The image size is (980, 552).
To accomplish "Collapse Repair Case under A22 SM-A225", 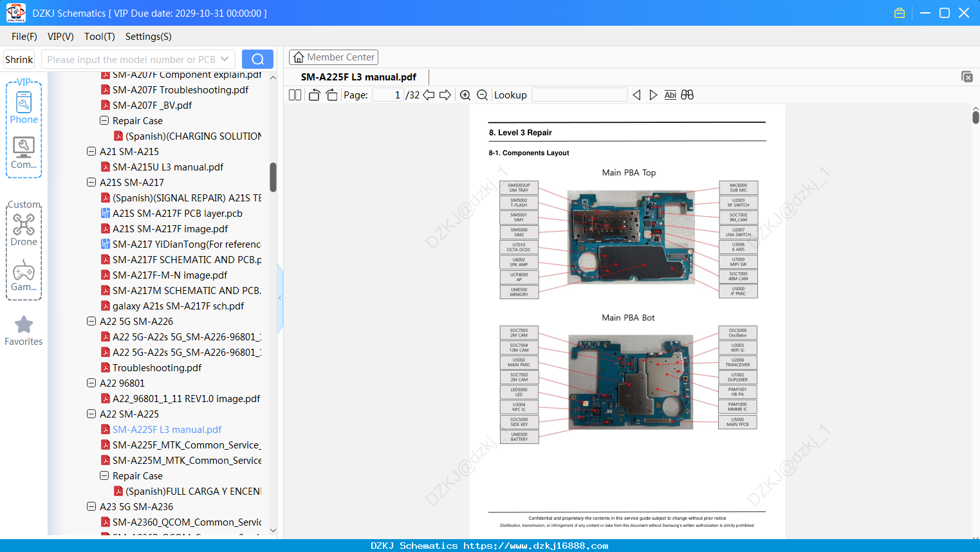I will (104, 476).
